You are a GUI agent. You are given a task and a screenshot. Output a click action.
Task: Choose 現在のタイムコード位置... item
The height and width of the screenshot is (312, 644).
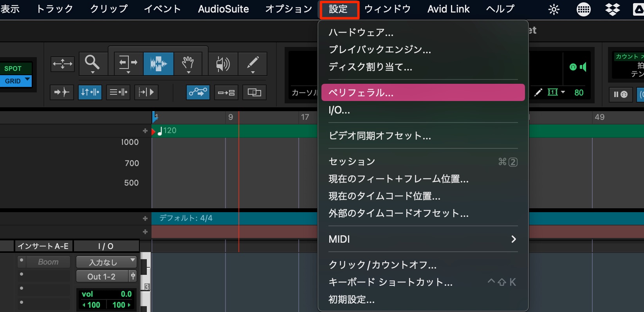pos(423,196)
